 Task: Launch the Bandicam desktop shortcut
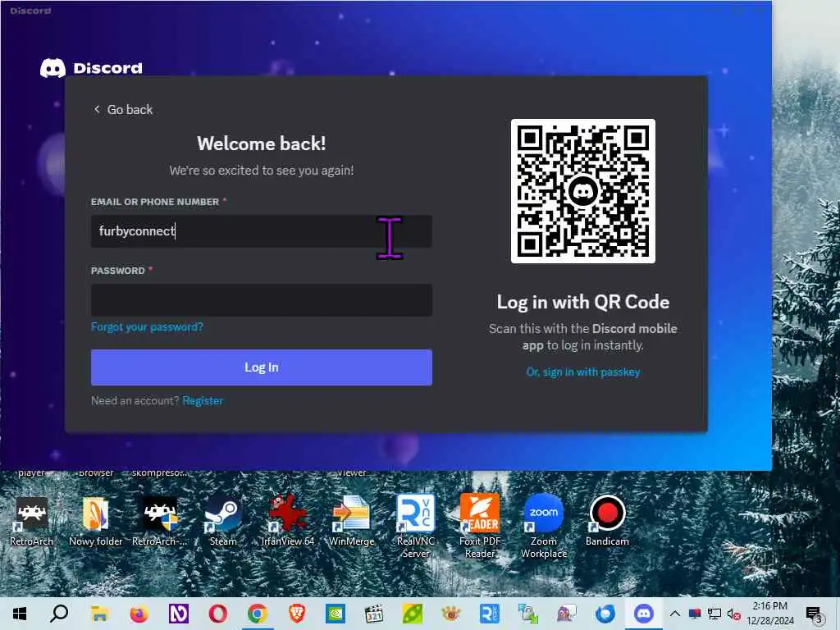point(607,521)
